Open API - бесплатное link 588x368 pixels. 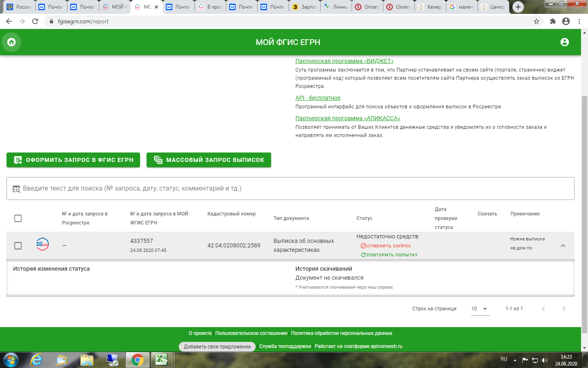[318, 98]
